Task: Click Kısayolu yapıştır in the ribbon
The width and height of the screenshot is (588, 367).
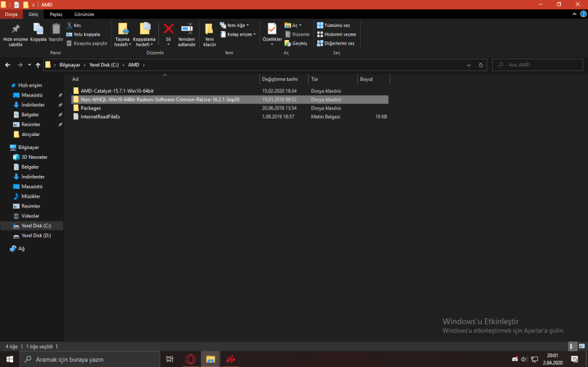Action: tap(87, 43)
